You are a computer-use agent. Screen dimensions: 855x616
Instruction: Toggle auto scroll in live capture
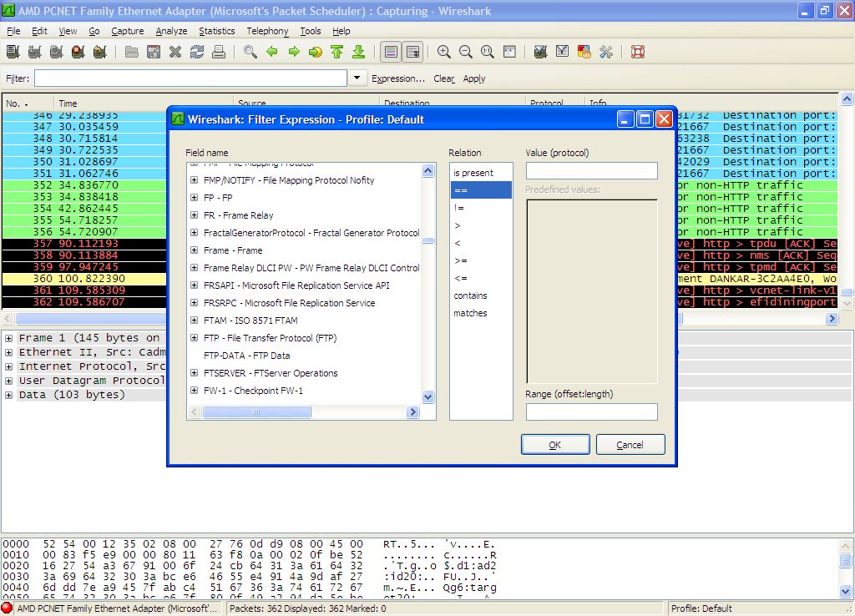point(413,52)
